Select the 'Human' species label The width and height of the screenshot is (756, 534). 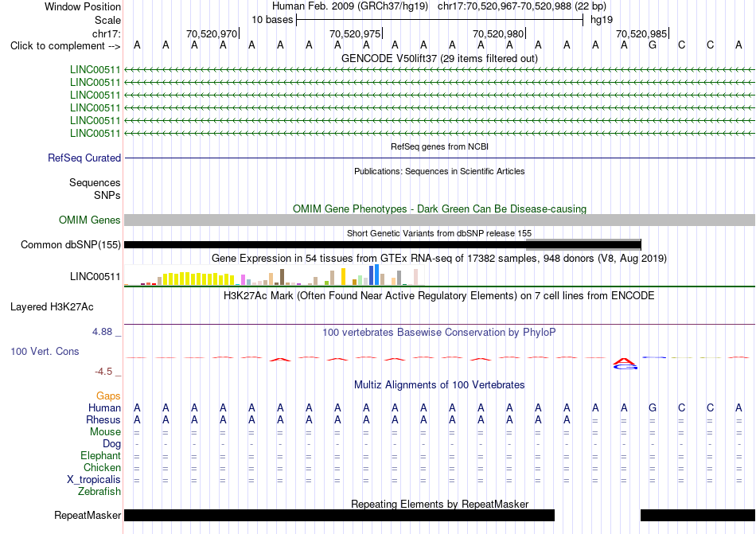tap(104, 407)
